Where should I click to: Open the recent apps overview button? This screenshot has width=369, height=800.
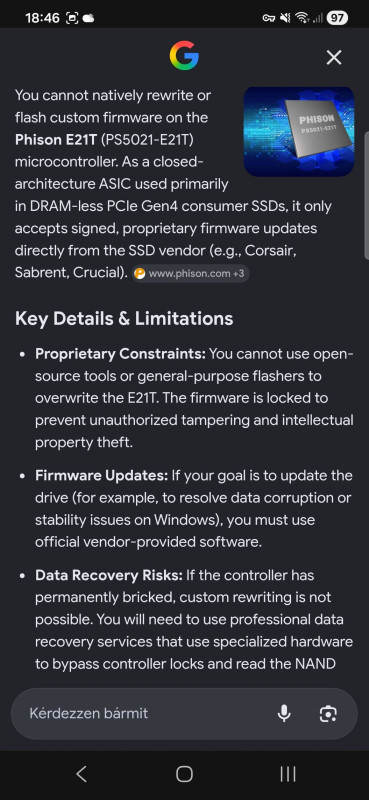coord(288,774)
